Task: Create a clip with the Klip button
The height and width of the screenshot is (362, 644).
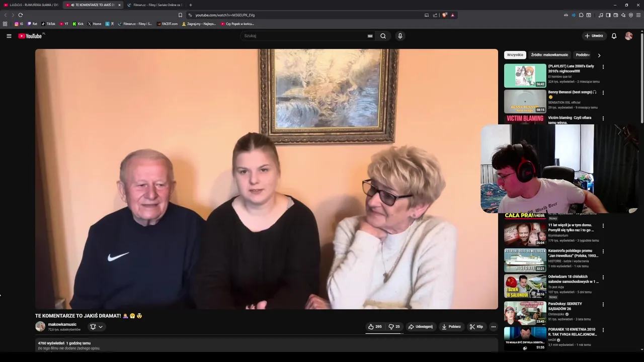Action: 476,326
